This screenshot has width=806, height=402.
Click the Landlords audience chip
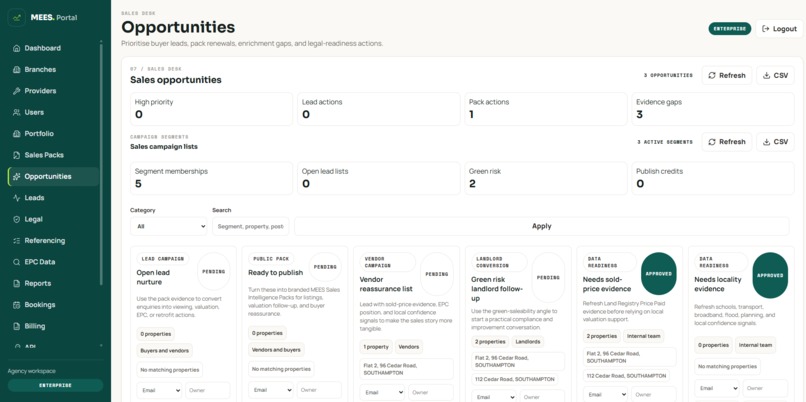[528, 342]
